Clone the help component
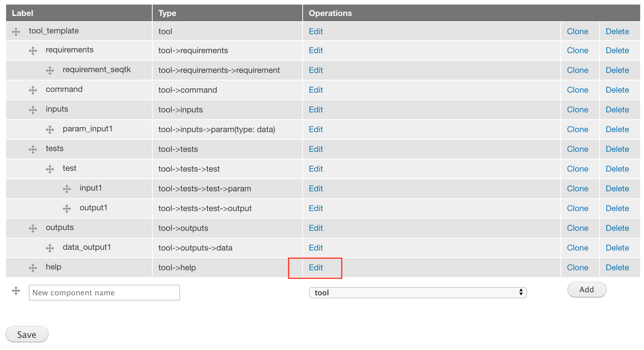 (x=578, y=268)
